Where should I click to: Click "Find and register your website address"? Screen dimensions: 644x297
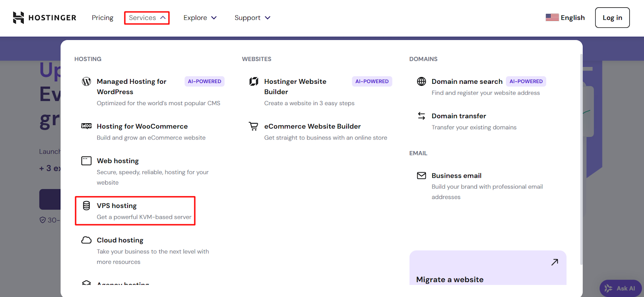pos(486,93)
